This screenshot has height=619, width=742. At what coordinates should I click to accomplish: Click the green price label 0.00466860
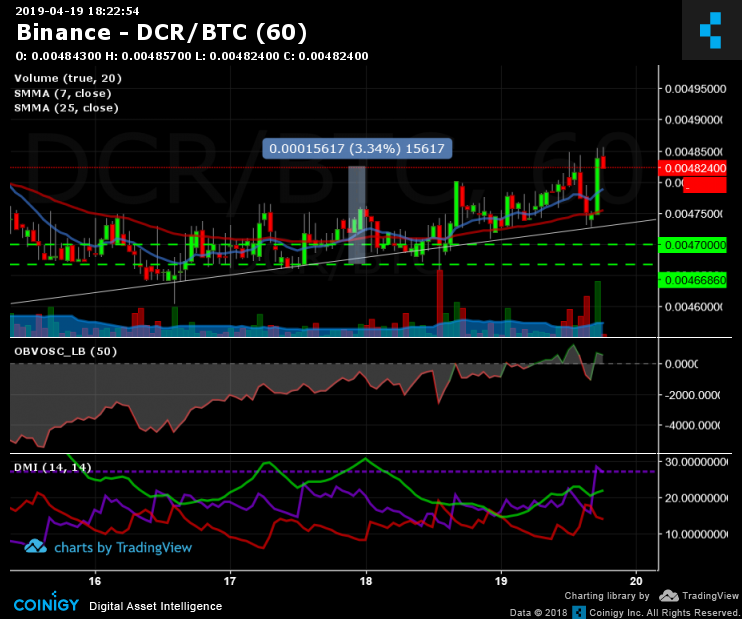click(x=692, y=280)
